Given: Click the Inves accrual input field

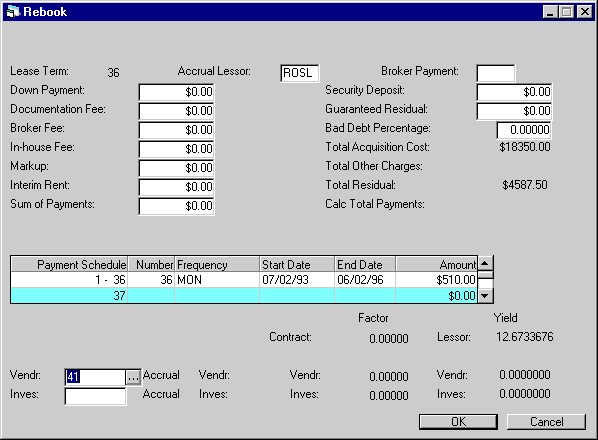Looking at the screenshot, I should click(95, 396).
